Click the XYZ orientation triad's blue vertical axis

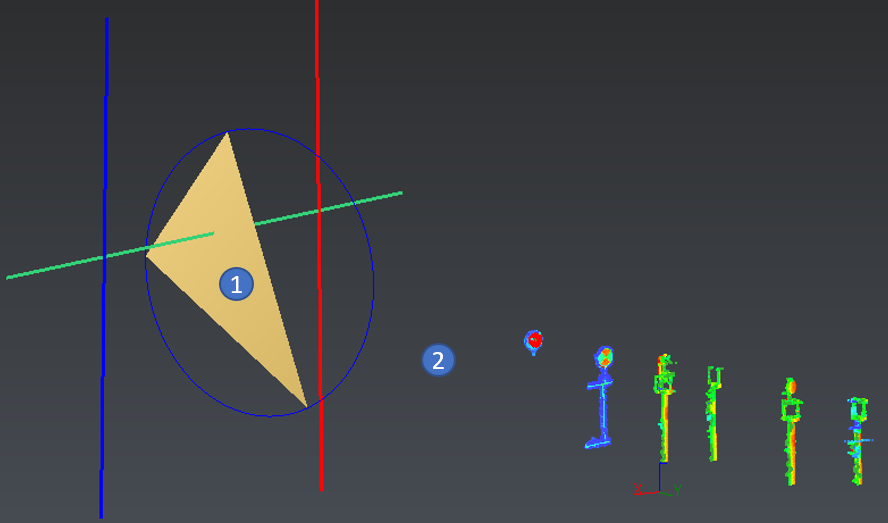(659, 476)
